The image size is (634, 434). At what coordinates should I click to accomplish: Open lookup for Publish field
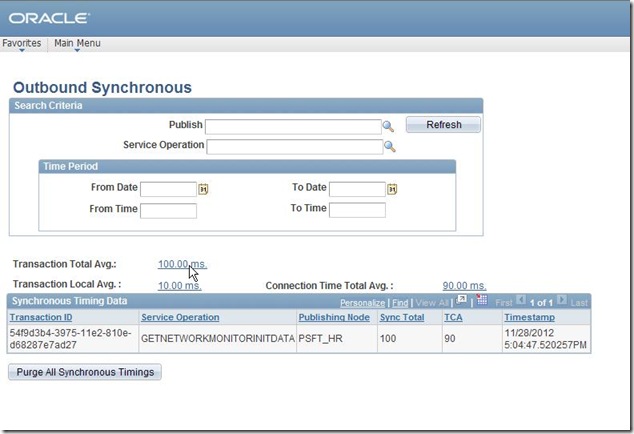pos(390,126)
